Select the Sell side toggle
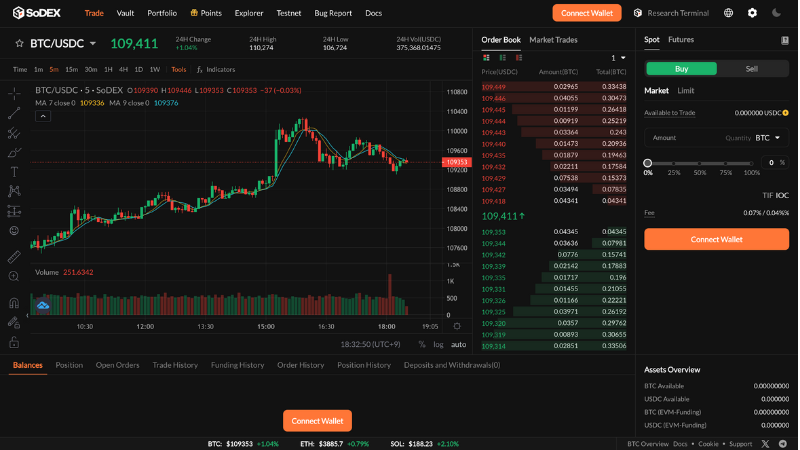This screenshot has height=450, width=800. 752,68
